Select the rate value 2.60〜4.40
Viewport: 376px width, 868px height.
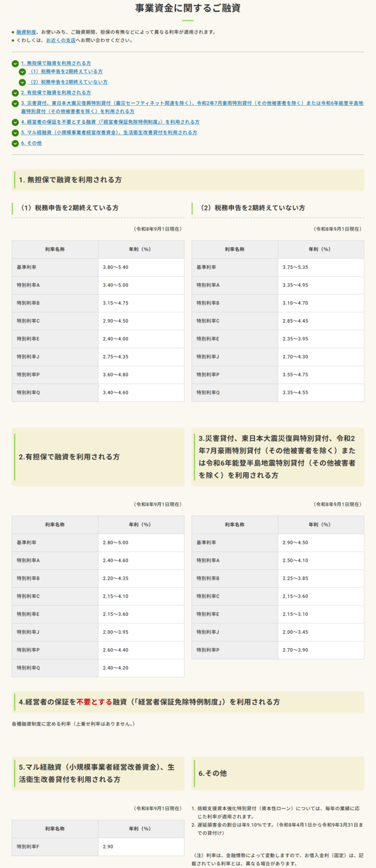pos(116,650)
